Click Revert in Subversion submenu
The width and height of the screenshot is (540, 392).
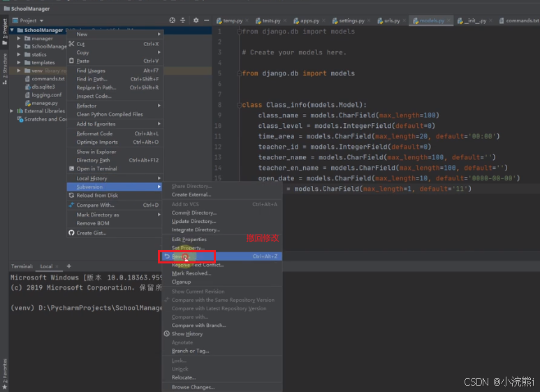point(222,256)
